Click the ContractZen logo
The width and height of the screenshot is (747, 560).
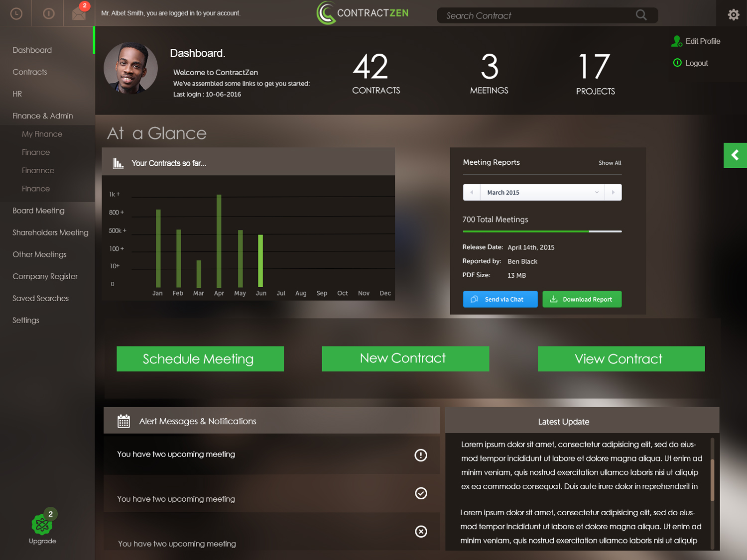363,13
